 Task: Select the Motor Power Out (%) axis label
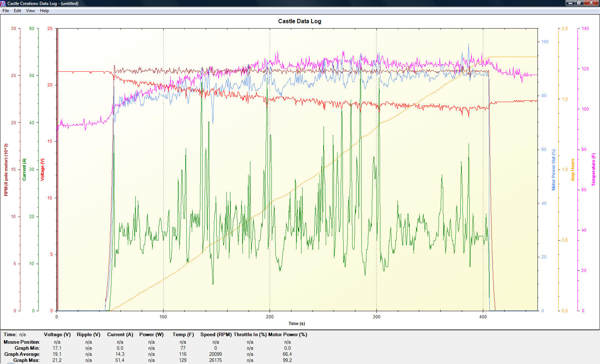[x=554, y=170]
